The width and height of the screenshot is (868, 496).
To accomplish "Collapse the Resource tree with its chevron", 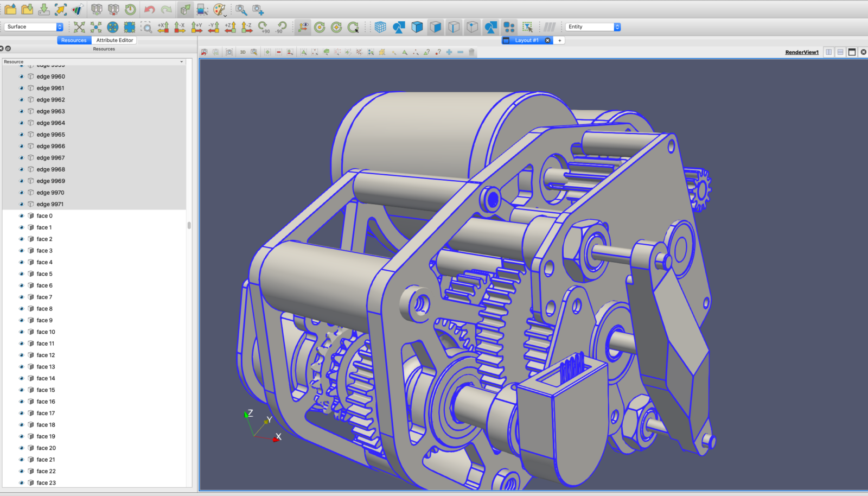I will (181, 61).
